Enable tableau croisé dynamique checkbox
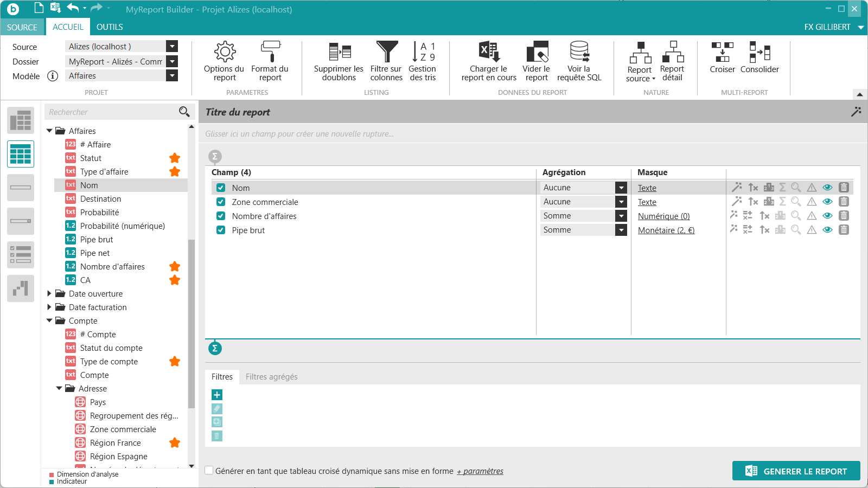This screenshot has height=488, width=868. click(209, 471)
